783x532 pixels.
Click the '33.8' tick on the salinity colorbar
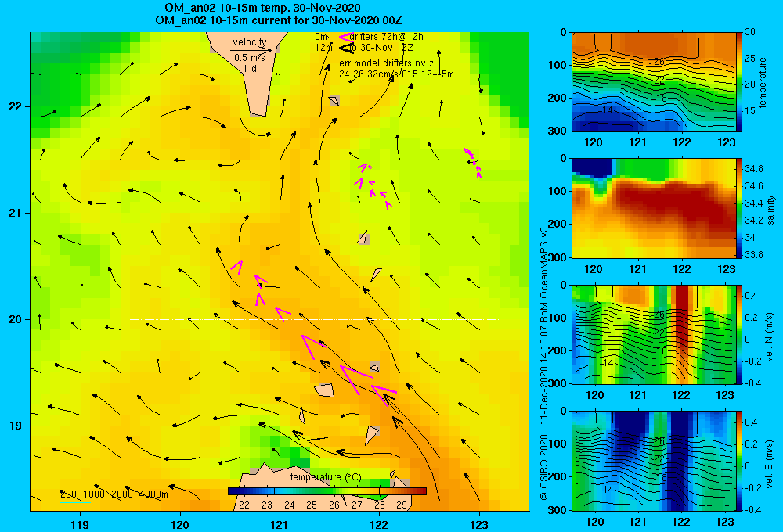click(x=753, y=254)
